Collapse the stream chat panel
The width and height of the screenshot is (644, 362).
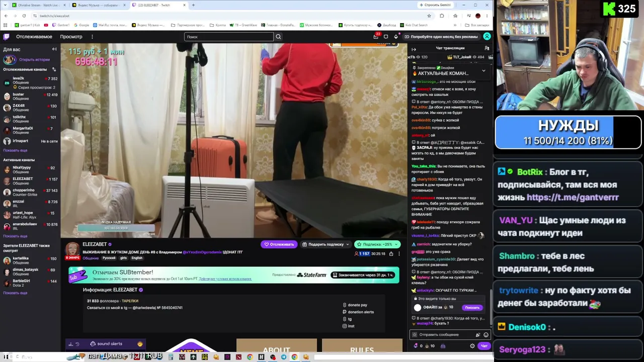point(414,49)
